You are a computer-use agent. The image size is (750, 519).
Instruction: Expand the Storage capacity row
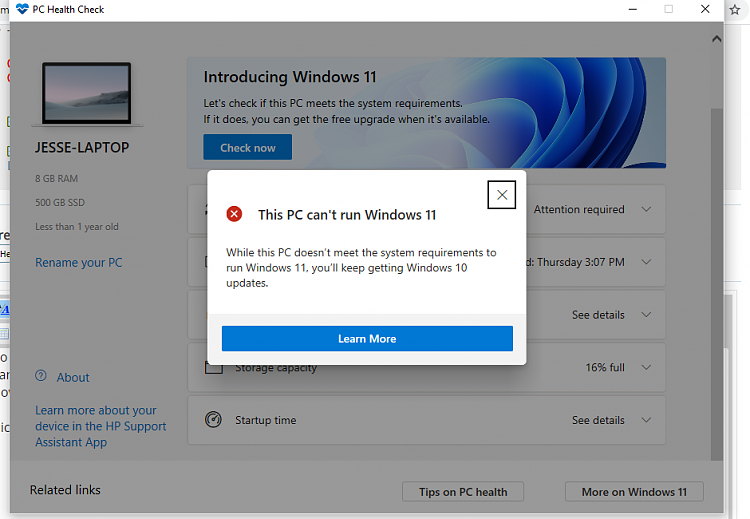pyautogui.click(x=646, y=367)
